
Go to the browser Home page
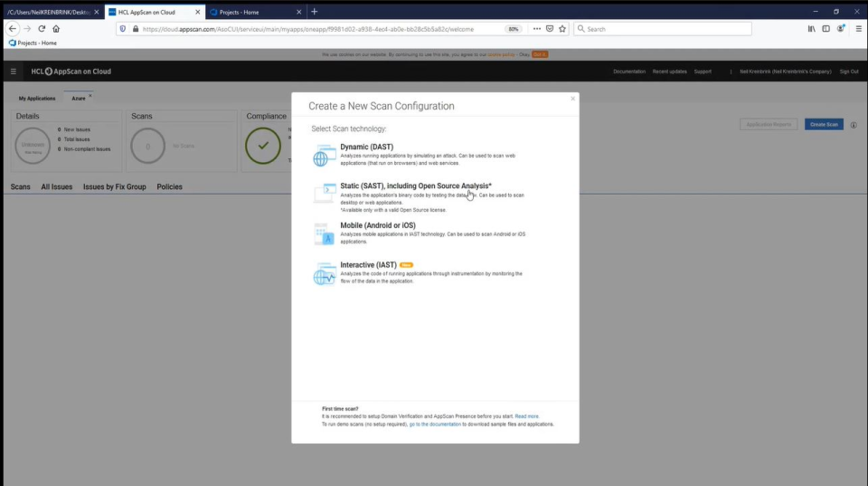(x=56, y=29)
